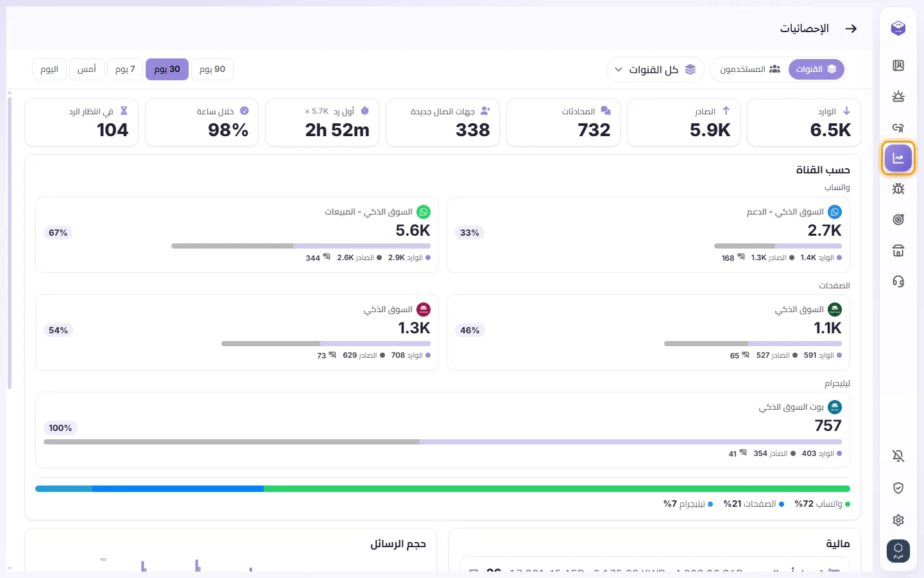Select the أمس range
Image resolution: width=924 pixels, height=578 pixels.
87,69
